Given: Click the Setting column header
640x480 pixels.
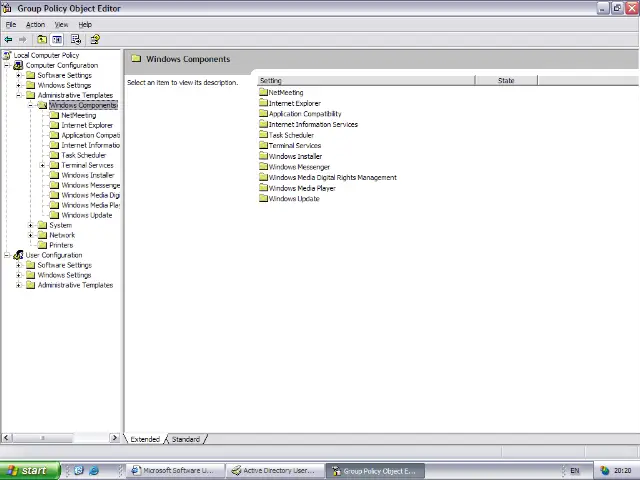Looking at the screenshot, I should (366, 80).
